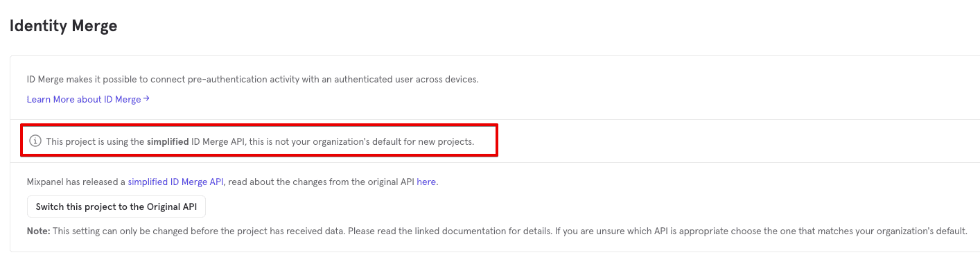Click the bold 'Note:' label

(x=38, y=231)
